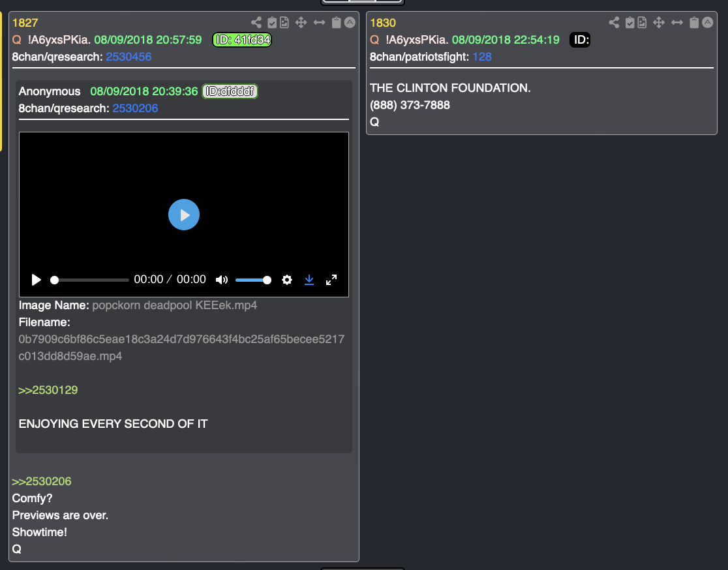Screen dimensions: 728x570
Task: Click the clipboard-check icon on post 1827
Action: pos(272,22)
